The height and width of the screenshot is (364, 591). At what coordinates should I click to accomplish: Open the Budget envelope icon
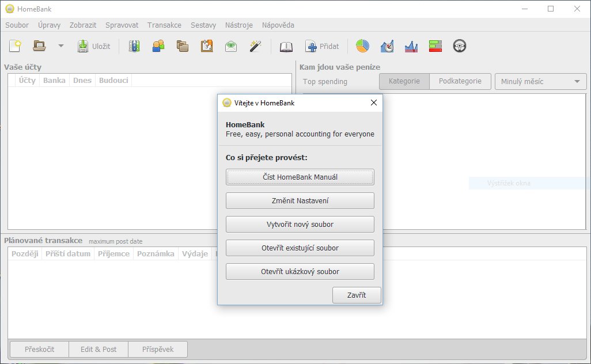point(230,46)
